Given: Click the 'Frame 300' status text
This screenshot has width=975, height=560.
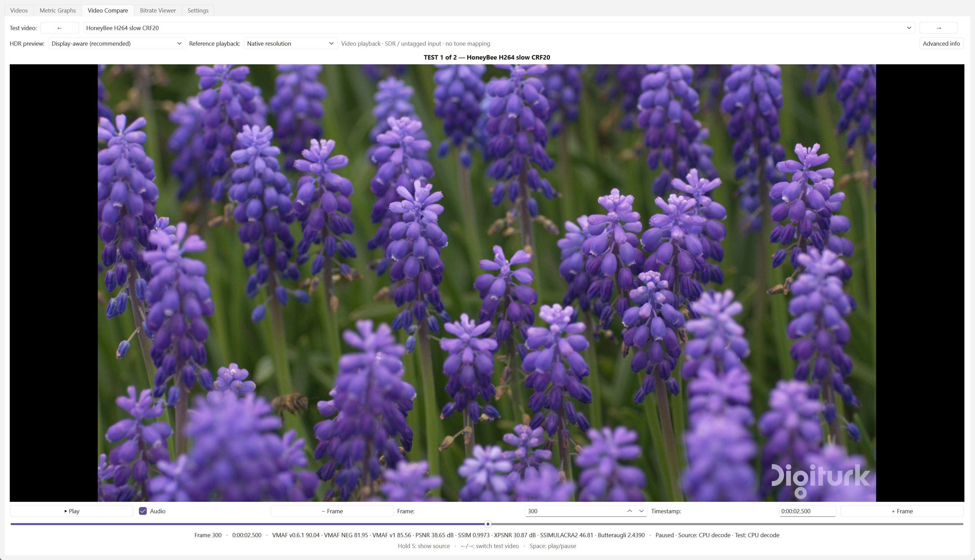Looking at the screenshot, I should [x=208, y=535].
